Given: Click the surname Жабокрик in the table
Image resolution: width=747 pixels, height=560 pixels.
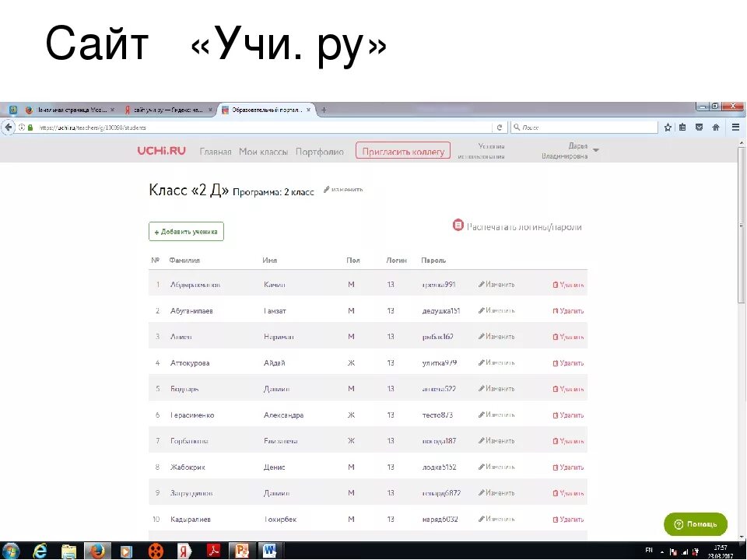Looking at the screenshot, I should coord(188,467).
